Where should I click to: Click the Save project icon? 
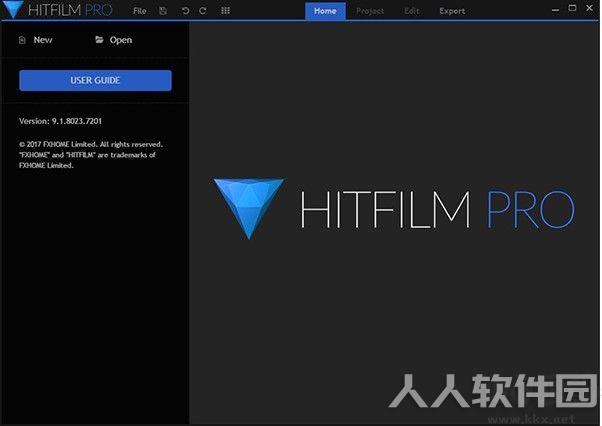tap(163, 11)
